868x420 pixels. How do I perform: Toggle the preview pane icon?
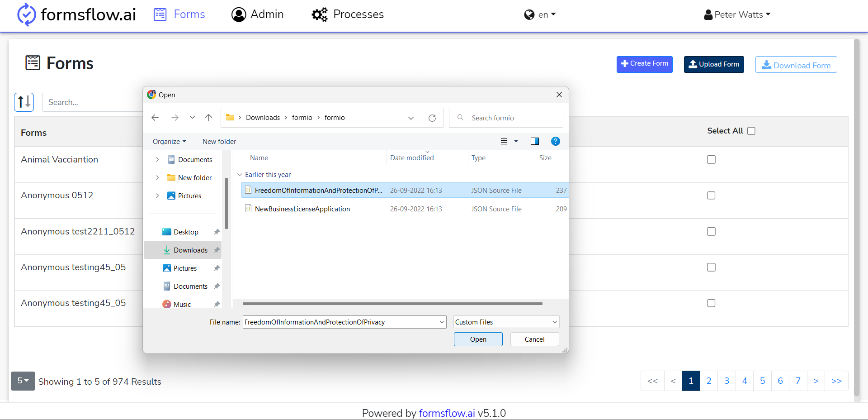click(x=534, y=141)
